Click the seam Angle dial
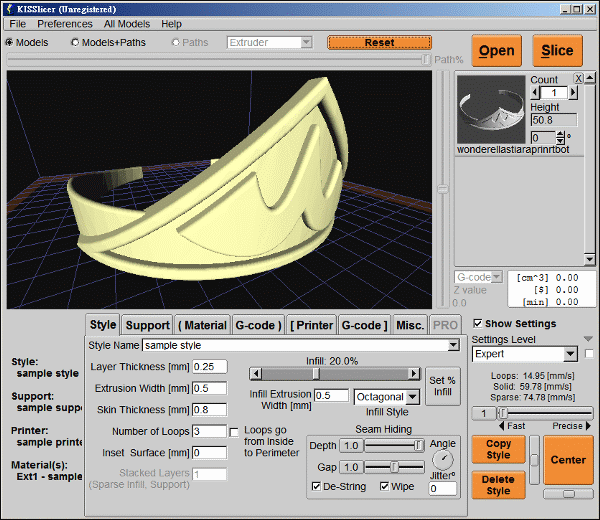The image size is (600, 520). click(x=442, y=461)
